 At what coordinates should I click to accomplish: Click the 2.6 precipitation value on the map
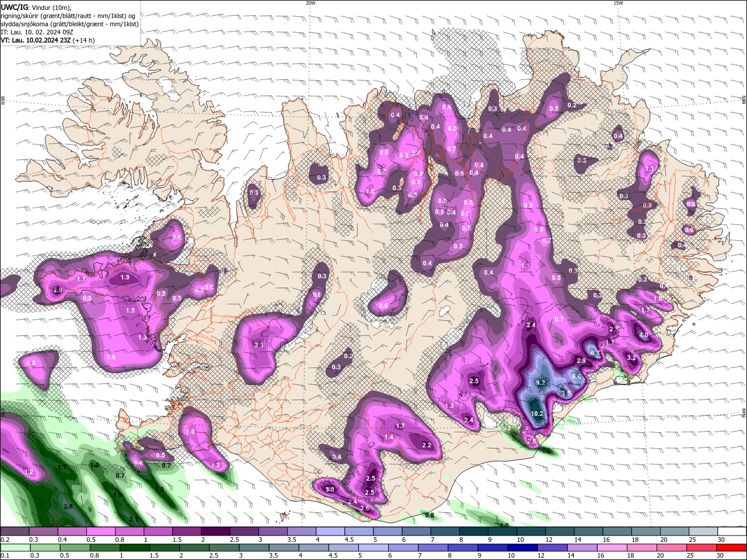point(365,508)
